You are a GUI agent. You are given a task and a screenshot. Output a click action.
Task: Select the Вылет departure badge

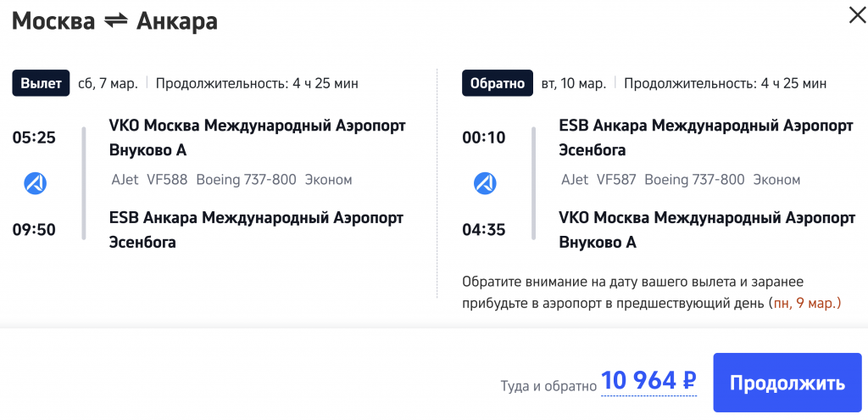tap(41, 83)
